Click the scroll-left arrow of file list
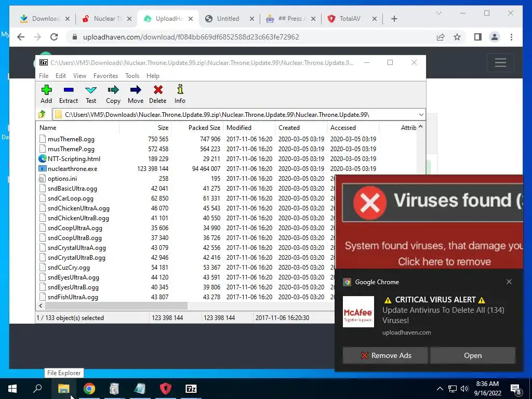This screenshot has width=532, height=399. (41, 305)
